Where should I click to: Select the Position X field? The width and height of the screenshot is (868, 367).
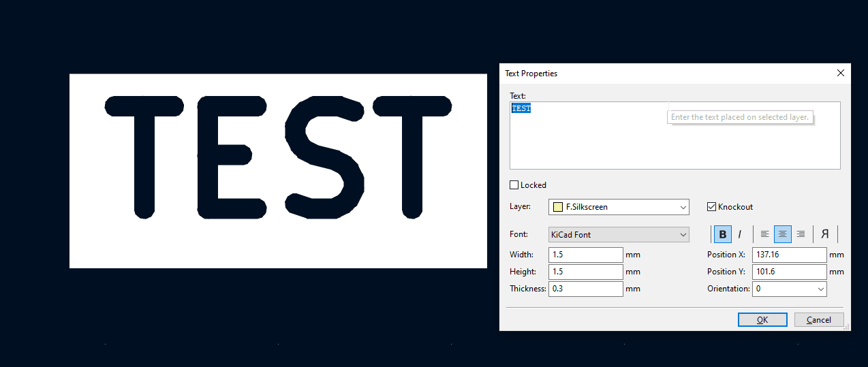click(x=789, y=255)
